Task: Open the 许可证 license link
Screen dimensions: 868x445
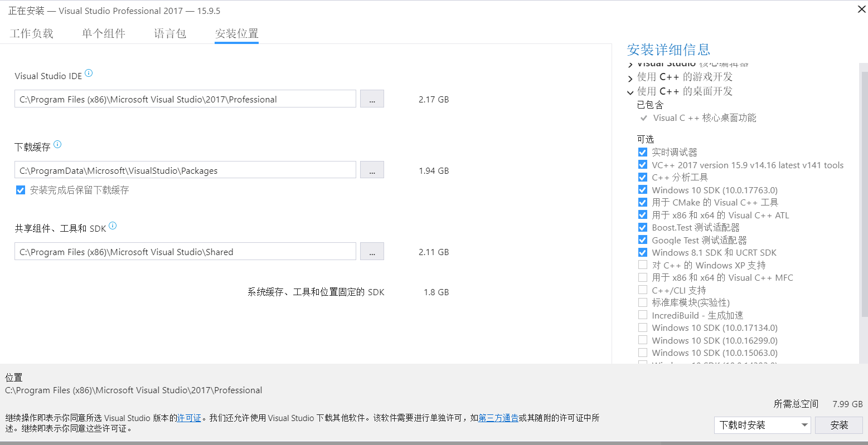Action: pyautogui.click(x=189, y=418)
